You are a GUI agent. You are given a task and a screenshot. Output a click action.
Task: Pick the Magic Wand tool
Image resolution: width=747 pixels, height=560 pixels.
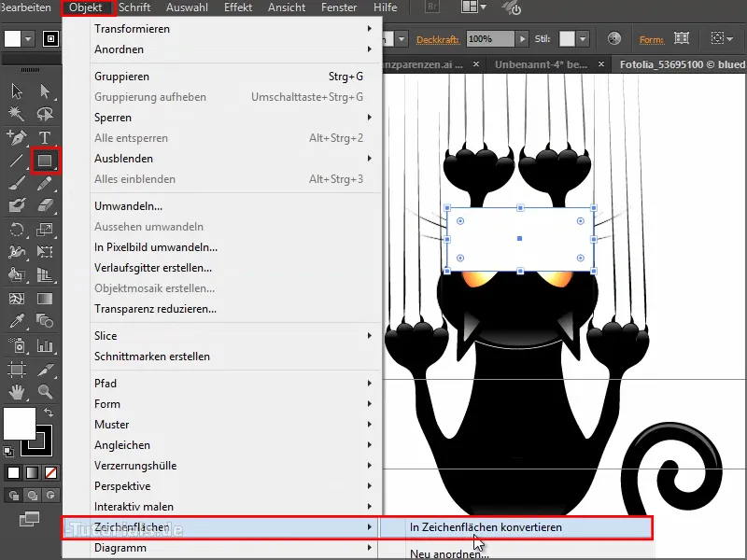17,114
